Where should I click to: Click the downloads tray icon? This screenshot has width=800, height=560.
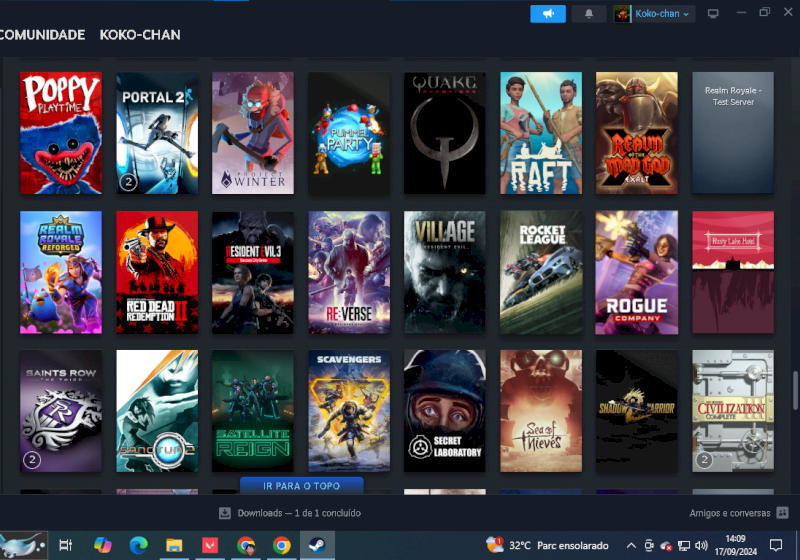(225, 513)
